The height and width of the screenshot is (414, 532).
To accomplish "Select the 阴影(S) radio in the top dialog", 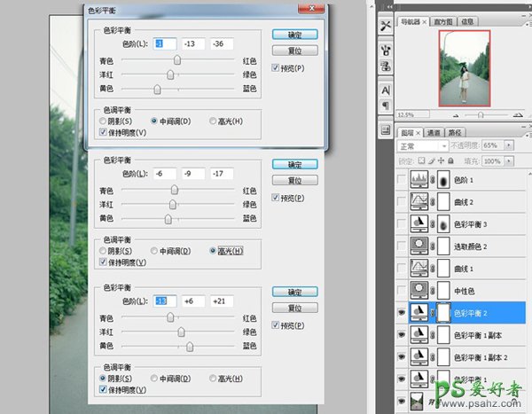I will click(104, 121).
